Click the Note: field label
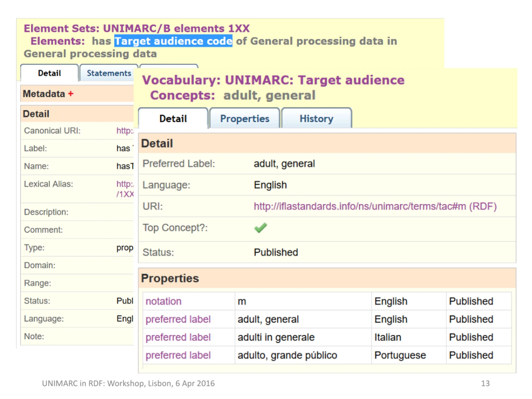This screenshot has height=399, width=532. [x=34, y=336]
